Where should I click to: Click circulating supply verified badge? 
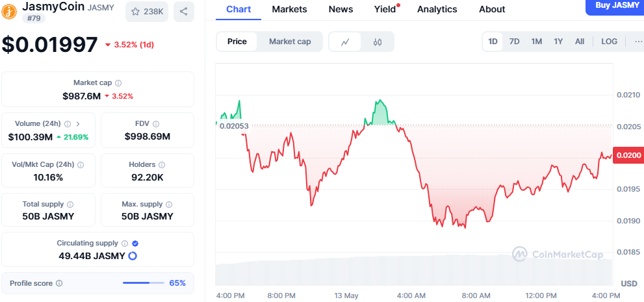(135, 243)
